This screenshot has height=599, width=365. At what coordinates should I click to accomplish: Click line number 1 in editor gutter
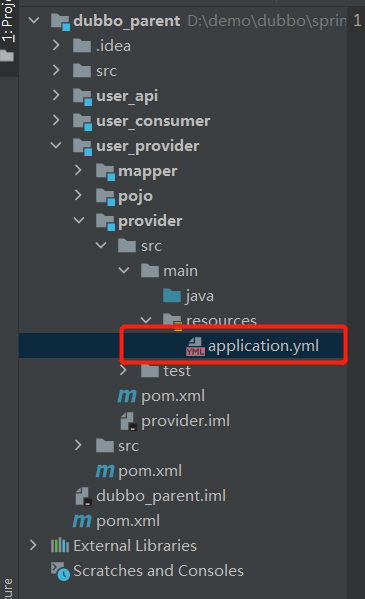point(357,20)
